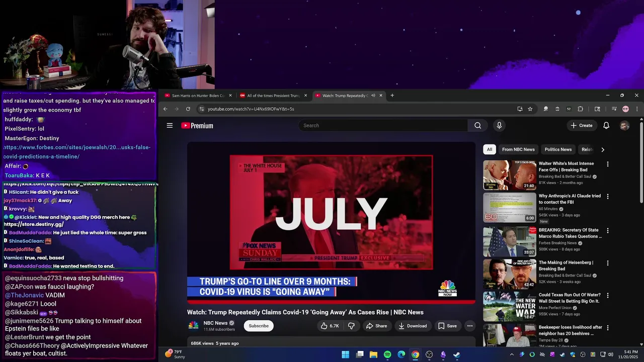Open Chrome three-dot menu
This screenshot has width=644, height=362.
click(636, 109)
